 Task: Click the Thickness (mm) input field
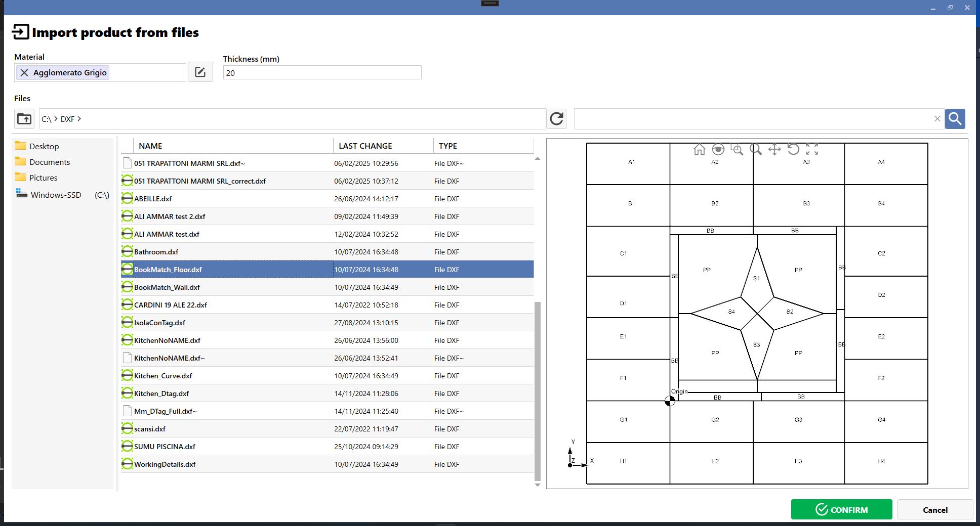[322, 72]
